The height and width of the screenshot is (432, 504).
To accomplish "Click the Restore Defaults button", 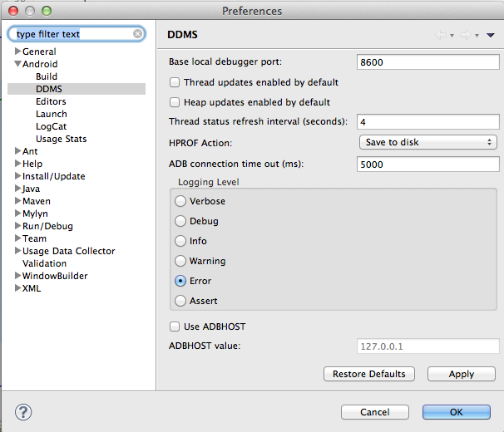I will tap(369, 374).
